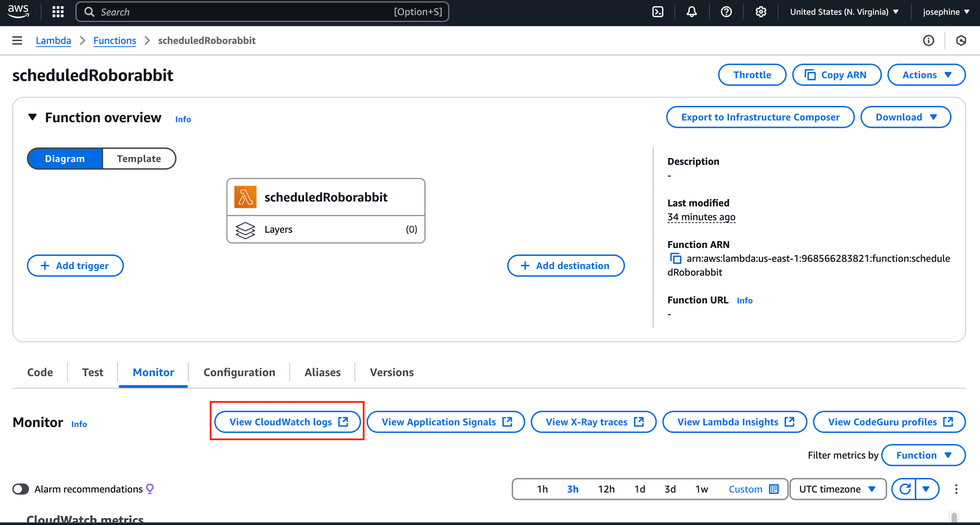
Task: Switch to the Code tab
Action: click(40, 372)
